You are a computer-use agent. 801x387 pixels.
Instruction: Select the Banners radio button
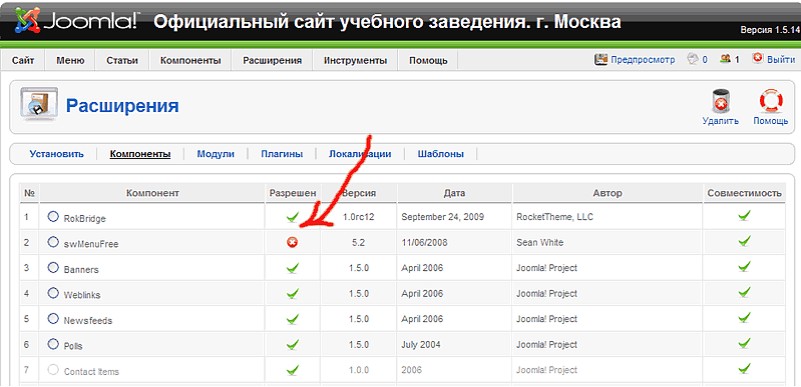pos(53,268)
